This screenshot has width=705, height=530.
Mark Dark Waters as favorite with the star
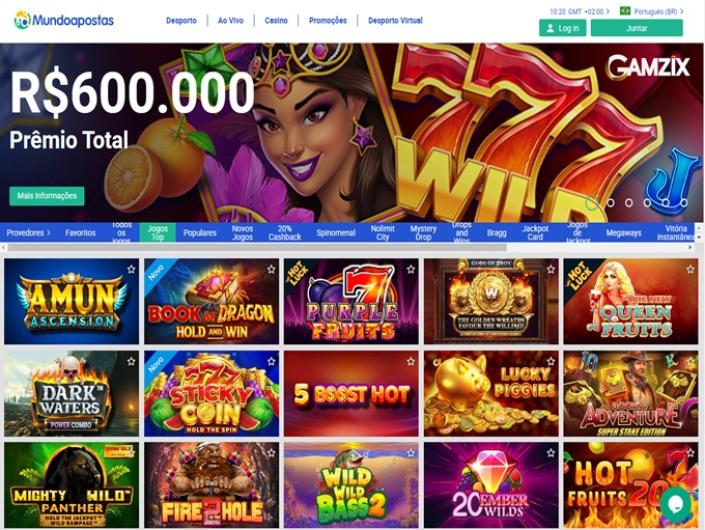[x=131, y=361]
